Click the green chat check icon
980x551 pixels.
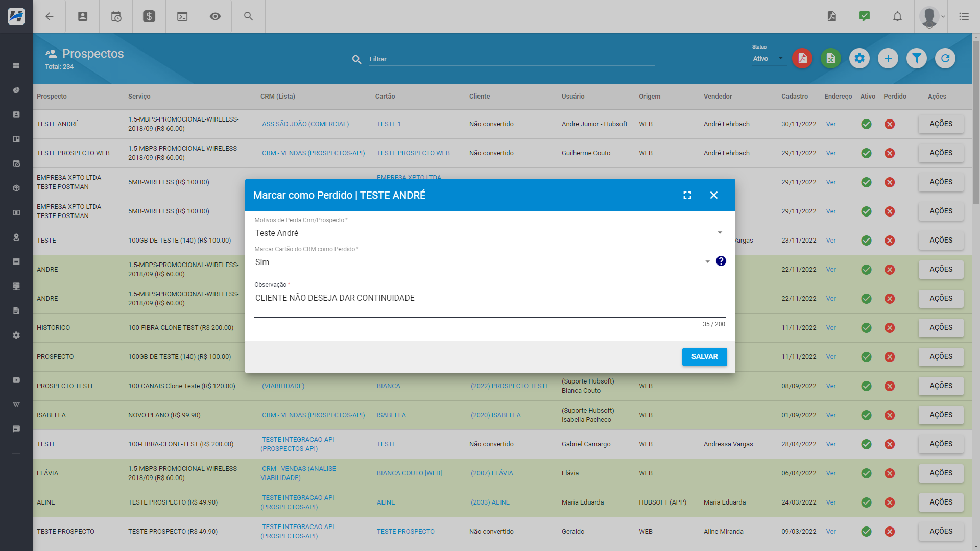865,16
